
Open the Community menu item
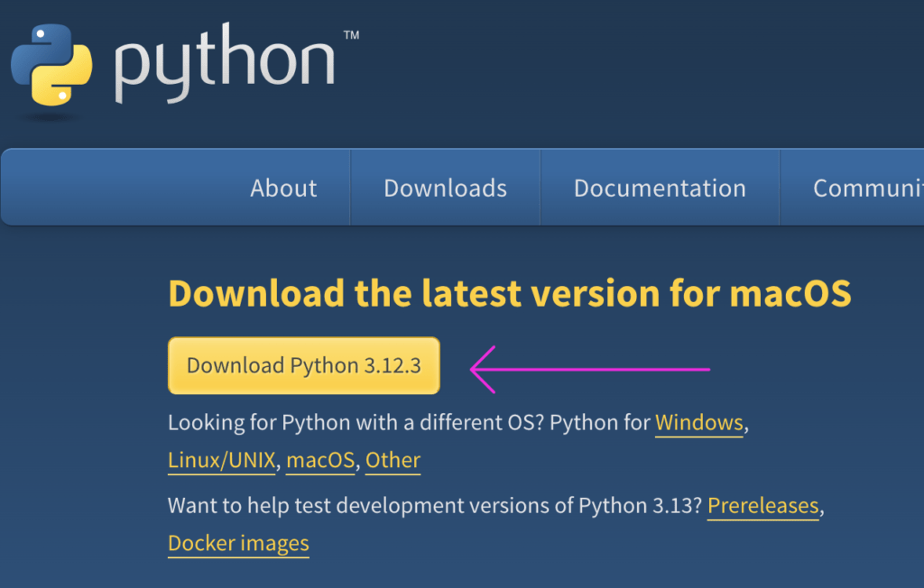868,188
